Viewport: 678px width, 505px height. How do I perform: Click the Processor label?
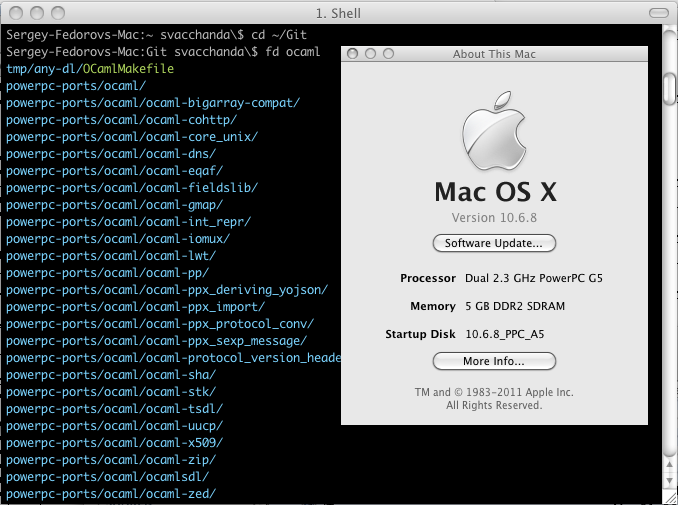pos(428,278)
